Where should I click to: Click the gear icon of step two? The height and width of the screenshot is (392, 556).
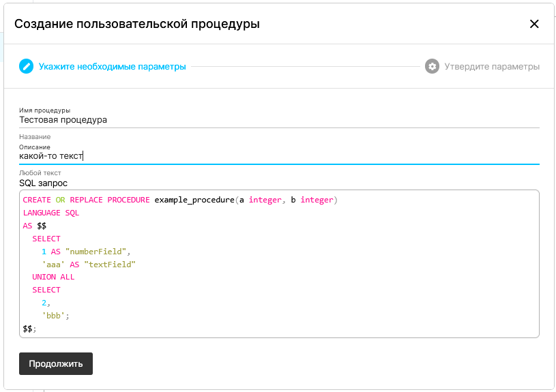click(431, 66)
